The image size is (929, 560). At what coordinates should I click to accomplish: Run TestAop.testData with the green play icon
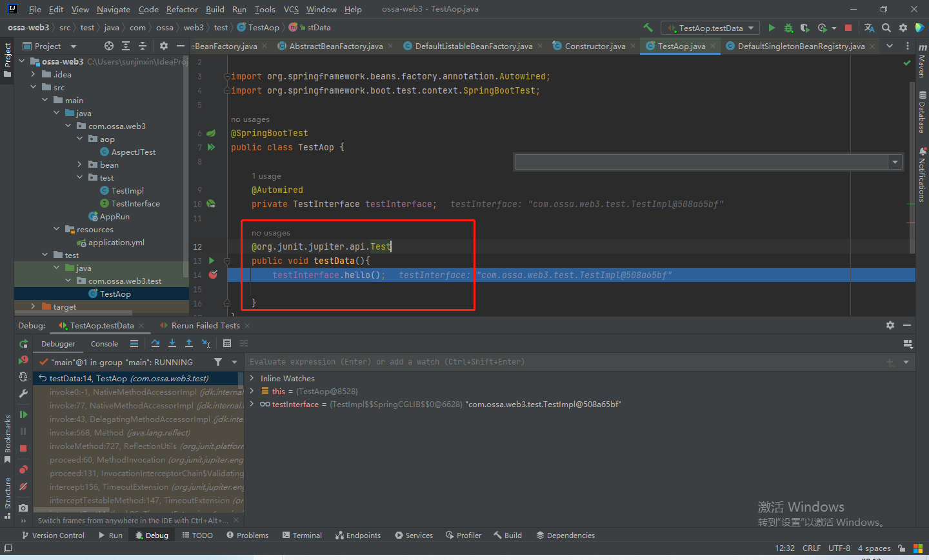[x=772, y=28]
